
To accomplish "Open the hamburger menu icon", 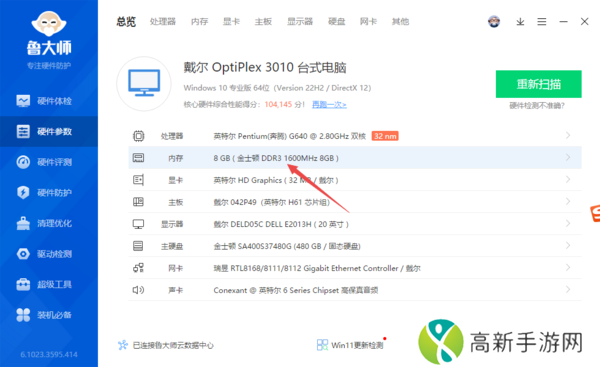I will (541, 22).
